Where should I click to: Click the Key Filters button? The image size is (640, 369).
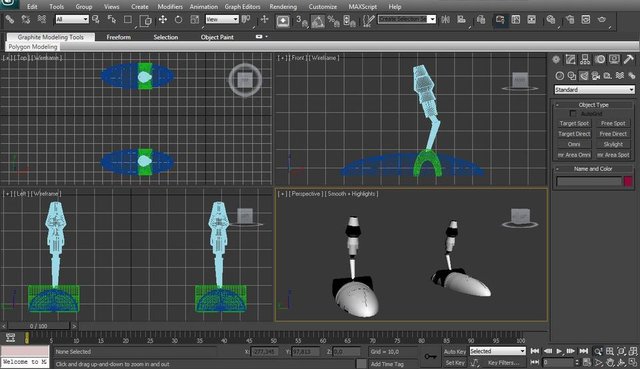pos(504,362)
